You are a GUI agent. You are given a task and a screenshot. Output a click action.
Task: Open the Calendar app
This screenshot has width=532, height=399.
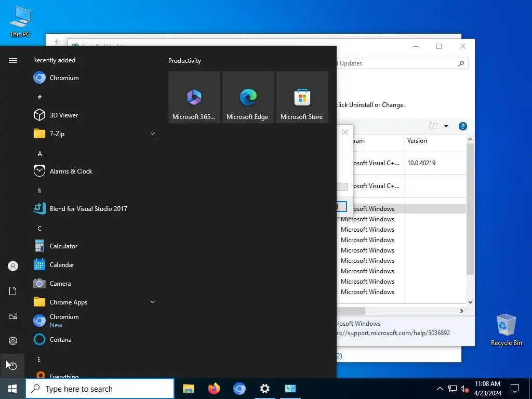coord(95,264)
